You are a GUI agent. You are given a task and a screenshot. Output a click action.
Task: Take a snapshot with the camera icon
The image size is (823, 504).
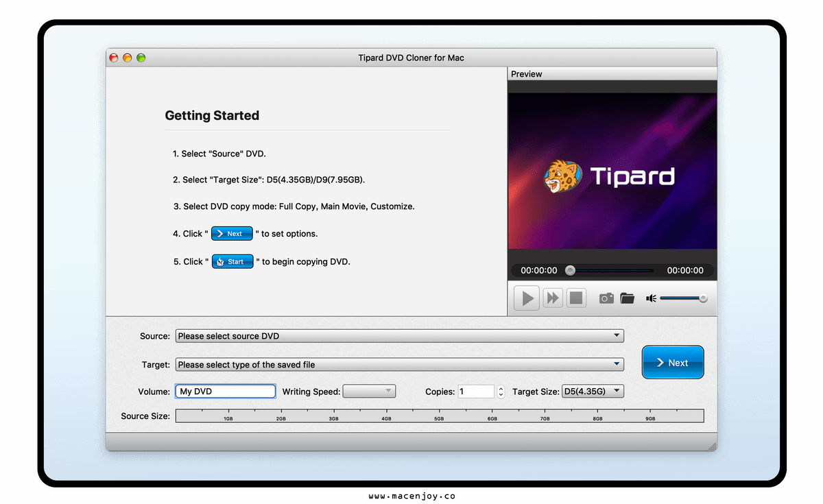[x=606, y=298]
